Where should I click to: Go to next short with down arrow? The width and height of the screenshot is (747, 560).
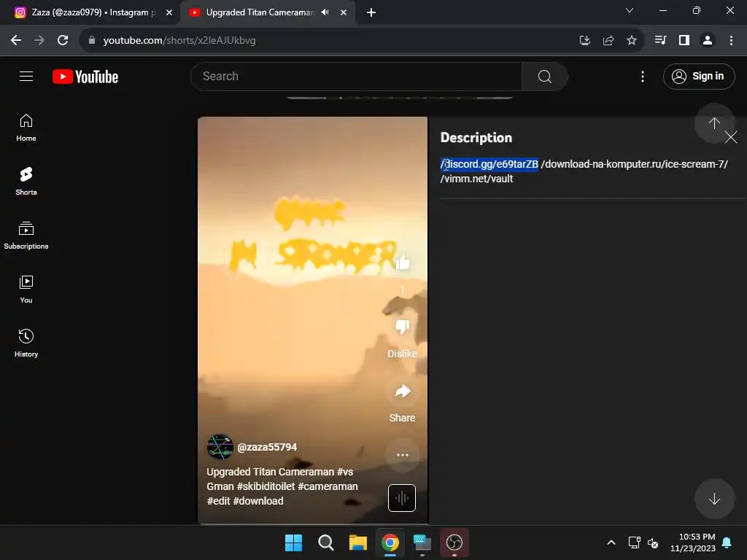click(714, 499)
